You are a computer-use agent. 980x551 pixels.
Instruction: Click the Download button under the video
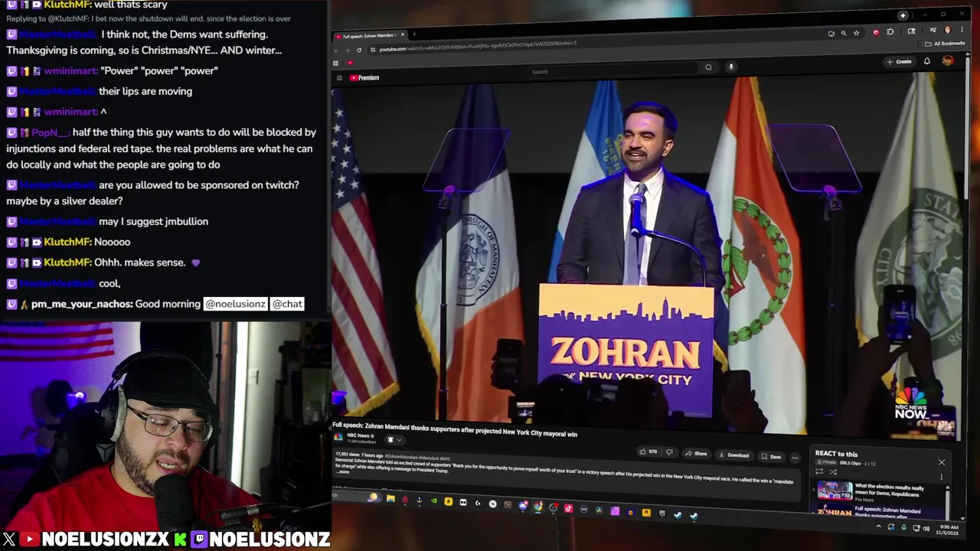tap(733, 455)
